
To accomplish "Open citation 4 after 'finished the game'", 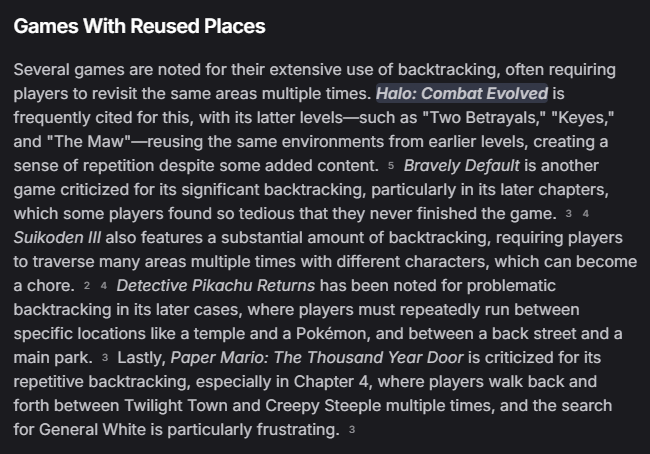I will click(585, 214).
